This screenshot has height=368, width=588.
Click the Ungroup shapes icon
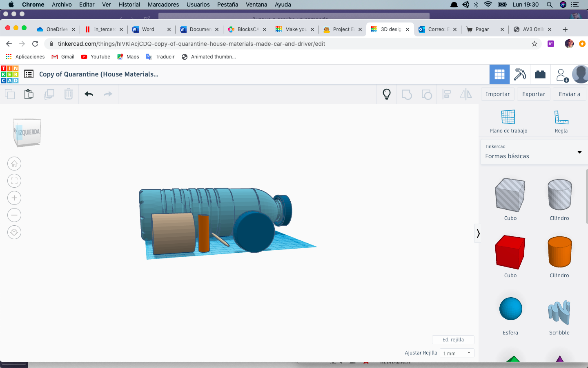pyautogui.click(x=427, y=94)
